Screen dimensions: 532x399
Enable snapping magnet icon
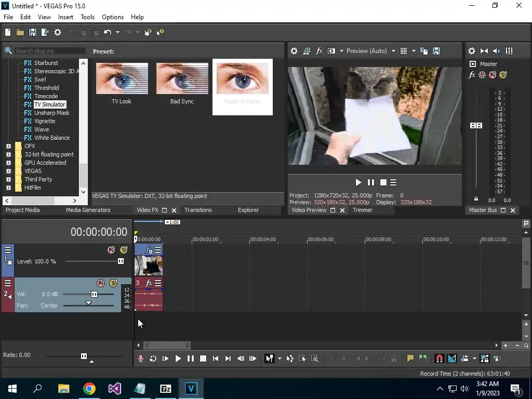tap(439, 358)
